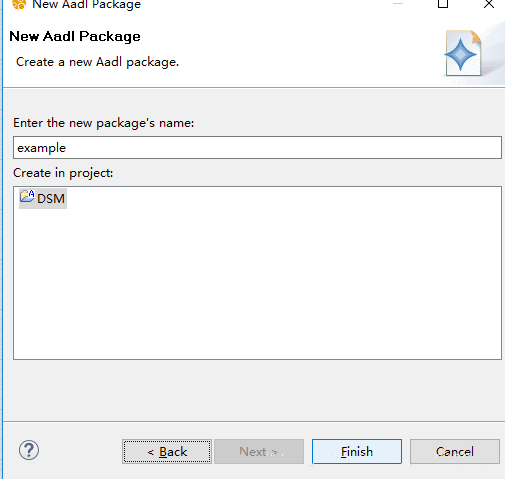Click the Create a new Aadl package description
The width and height of the screenshot is (505, 479).
pyautogui.click(x=97, y=62)
